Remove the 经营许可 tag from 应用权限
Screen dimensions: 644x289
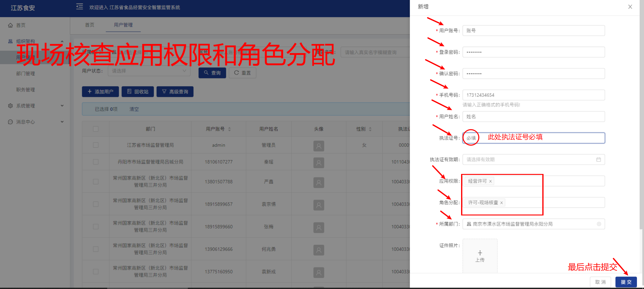[x=490, y=181]
